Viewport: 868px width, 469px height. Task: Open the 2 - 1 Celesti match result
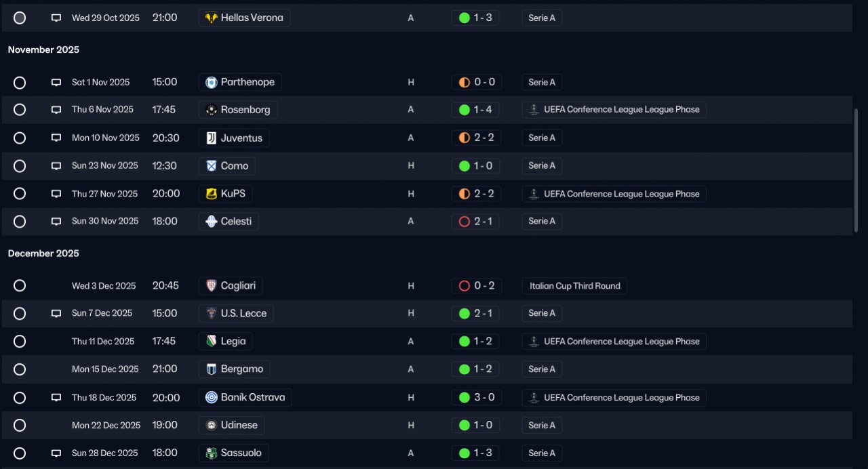click(475, 222)
